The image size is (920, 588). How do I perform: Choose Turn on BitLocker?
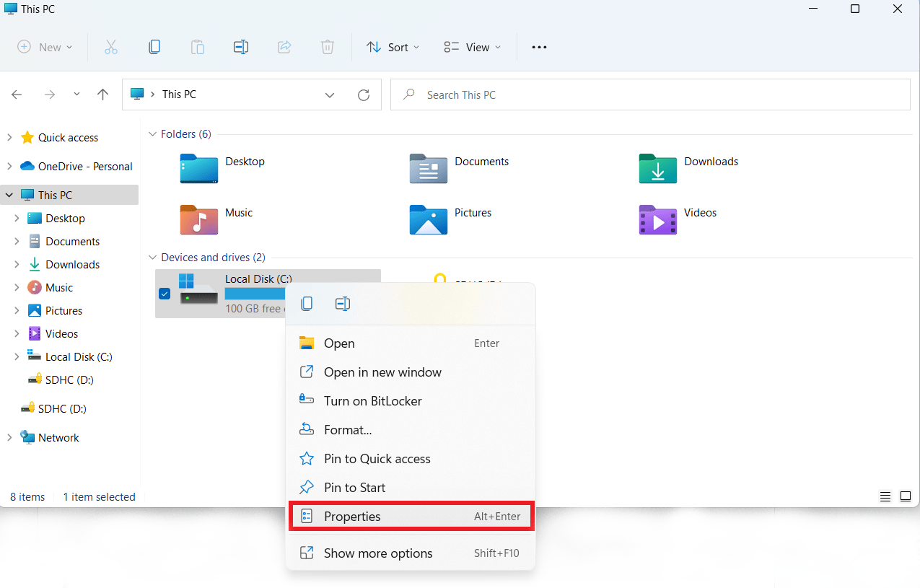tap(372, 401)
